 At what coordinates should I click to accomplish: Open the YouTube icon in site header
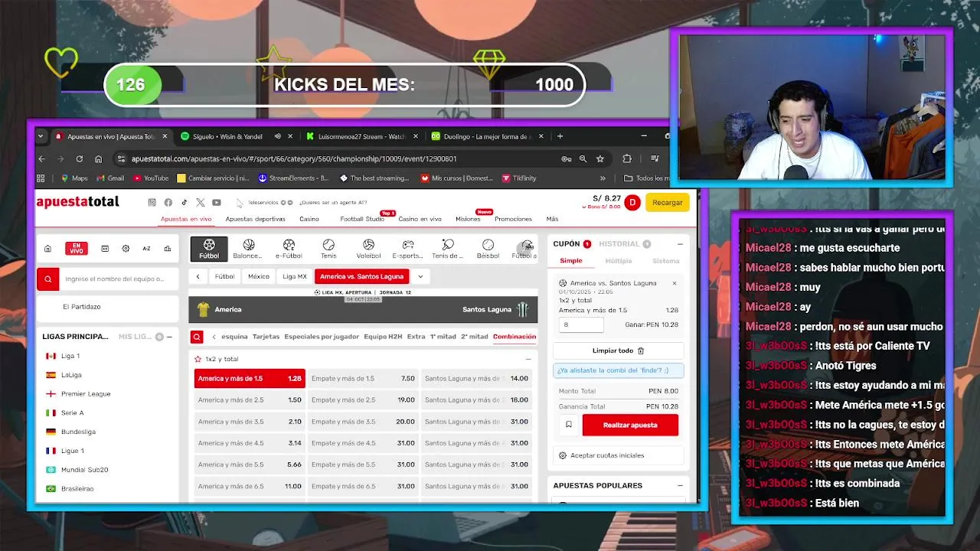(x=217, y=202)
